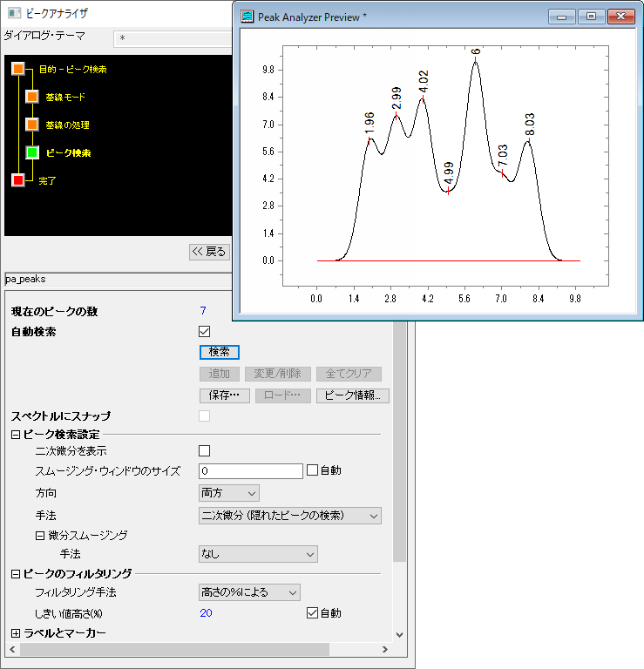The height and width of the screenshot is (669, 644).
Task: Click the 現在のピークの数 value 7
Action: (203, 311)
